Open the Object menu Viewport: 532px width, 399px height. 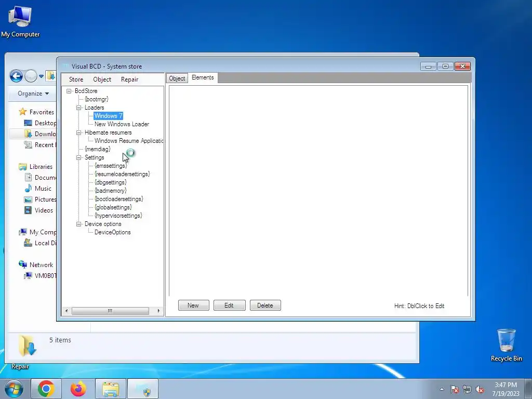tap(102, 79)
